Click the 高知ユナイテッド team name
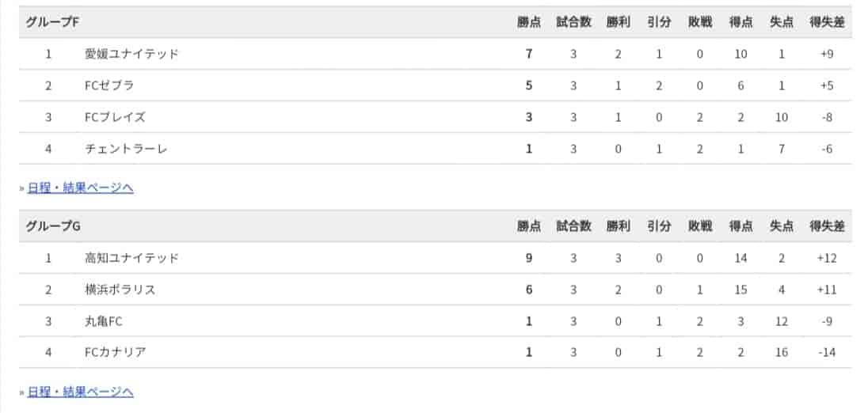 point(131,258)
